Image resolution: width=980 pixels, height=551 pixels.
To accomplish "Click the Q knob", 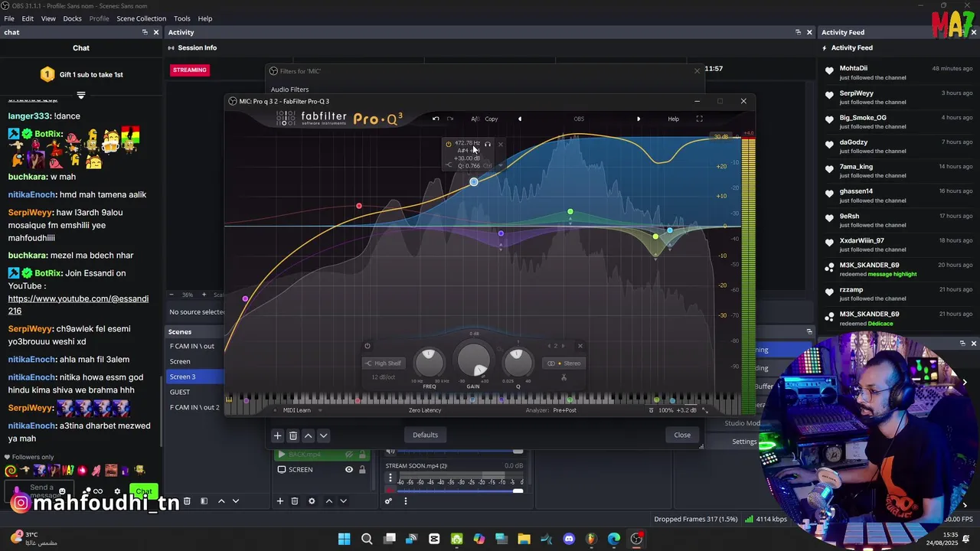I will pyautogui.click(x=518, y=362).
